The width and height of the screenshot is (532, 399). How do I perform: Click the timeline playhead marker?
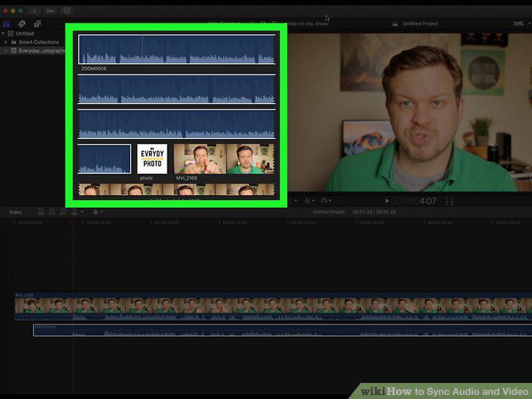point(72,222)
